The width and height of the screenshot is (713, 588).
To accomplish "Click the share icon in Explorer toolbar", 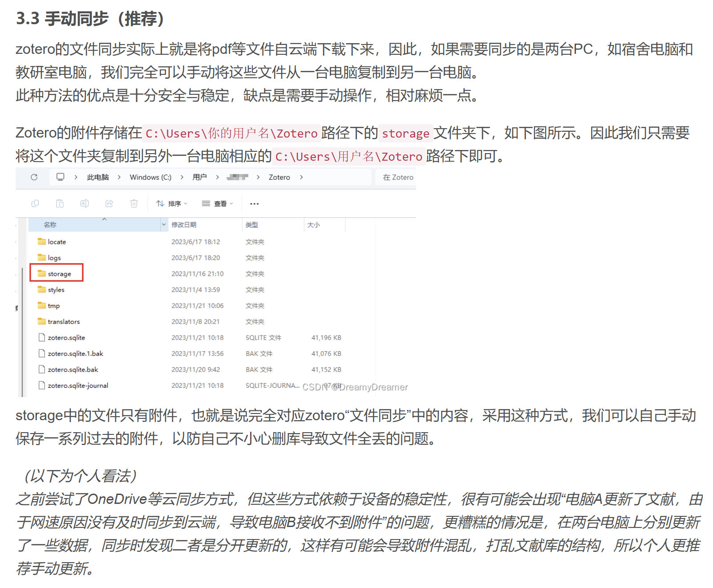I will [x=109, y=203].
